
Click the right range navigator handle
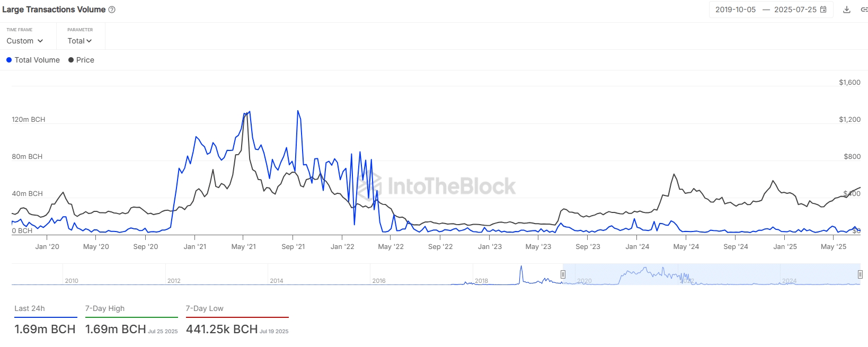tap(860, 274)
